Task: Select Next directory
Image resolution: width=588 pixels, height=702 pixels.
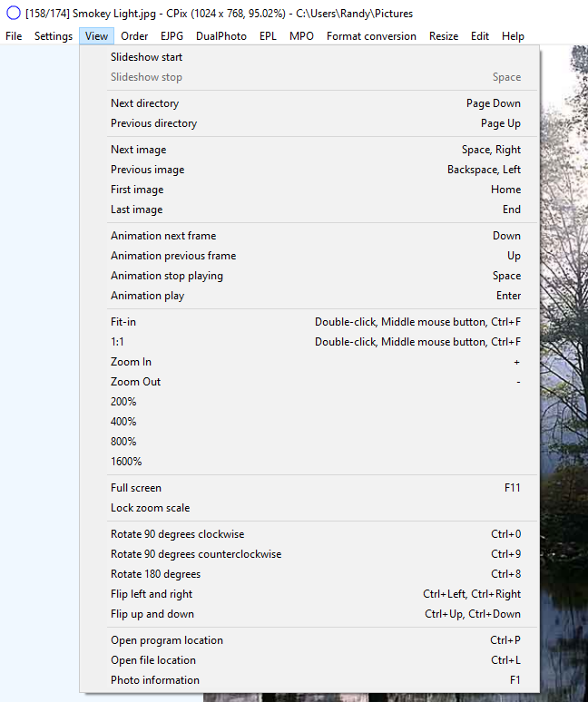Action: coord(309,103)
